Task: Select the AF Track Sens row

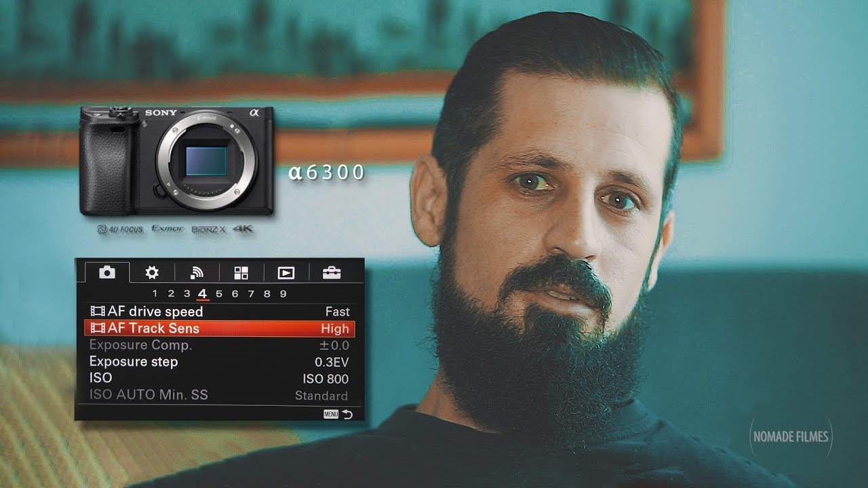Action: tap(220, 329)
